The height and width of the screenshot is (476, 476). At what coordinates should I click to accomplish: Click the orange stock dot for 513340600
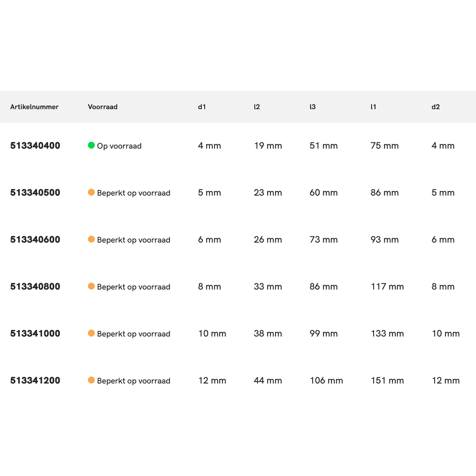click(91, 239)
